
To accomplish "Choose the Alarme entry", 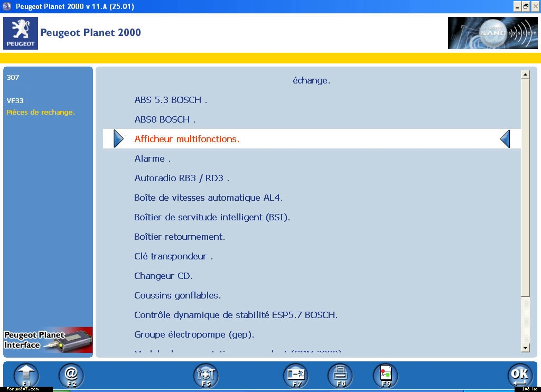I will [153, 158].
